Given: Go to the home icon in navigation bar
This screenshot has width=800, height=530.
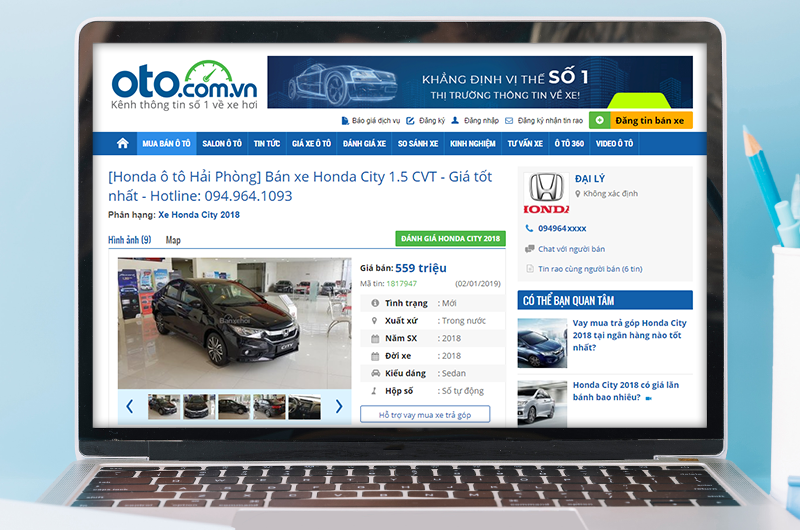Looking at the screenshot, I should pos(122,143).
